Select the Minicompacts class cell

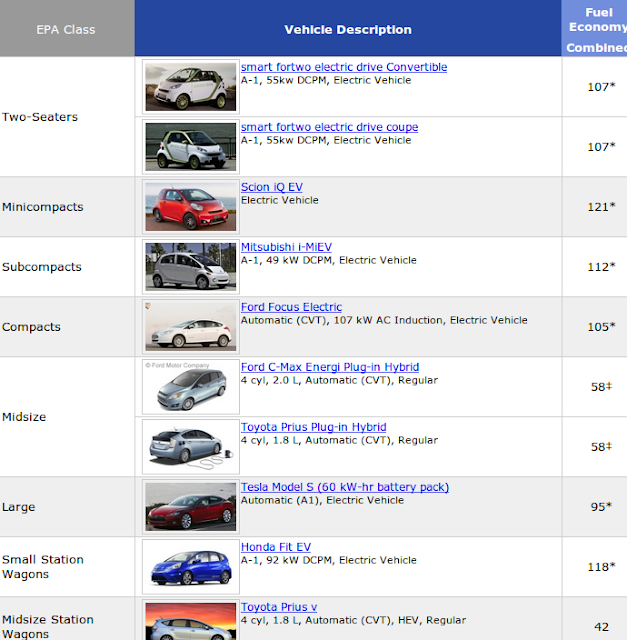click(x=67, y=207)
